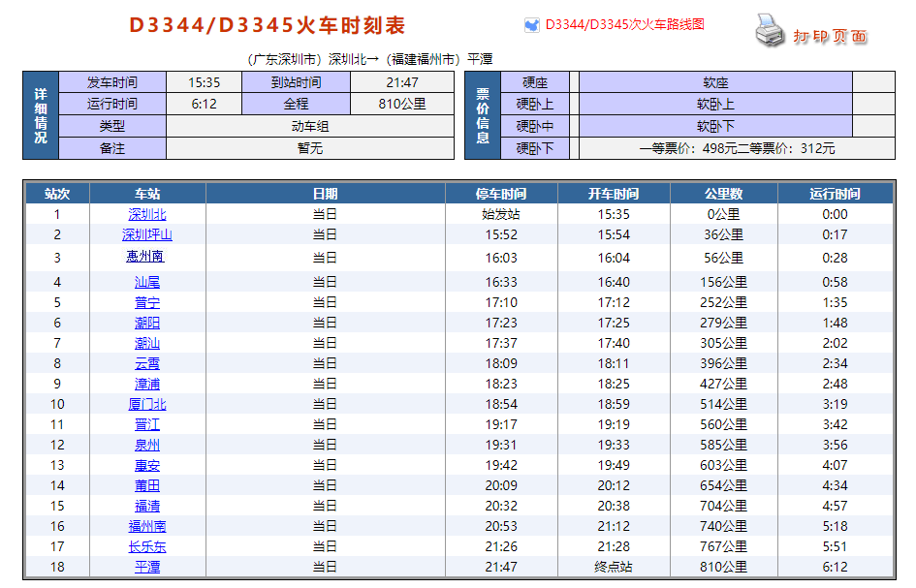Open the 福州南 station link
Screen dimensions: 916x588
(x=147, y=526)
